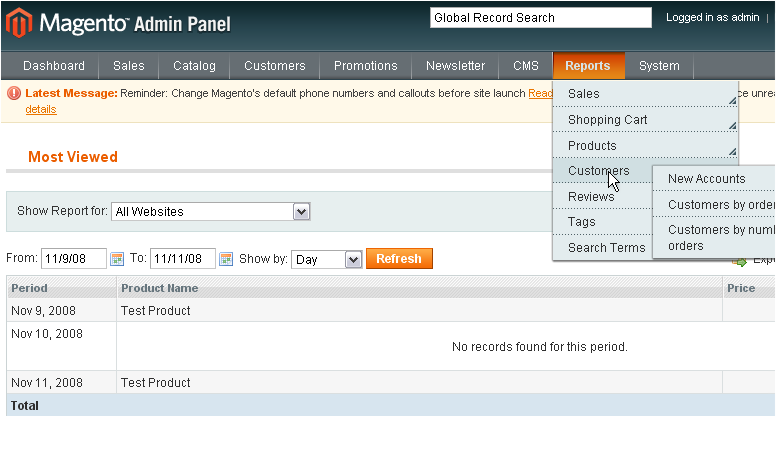This screenshot has width=776, height=450.
Task: Open Tags report from menu
Action: tap(582, 222)
